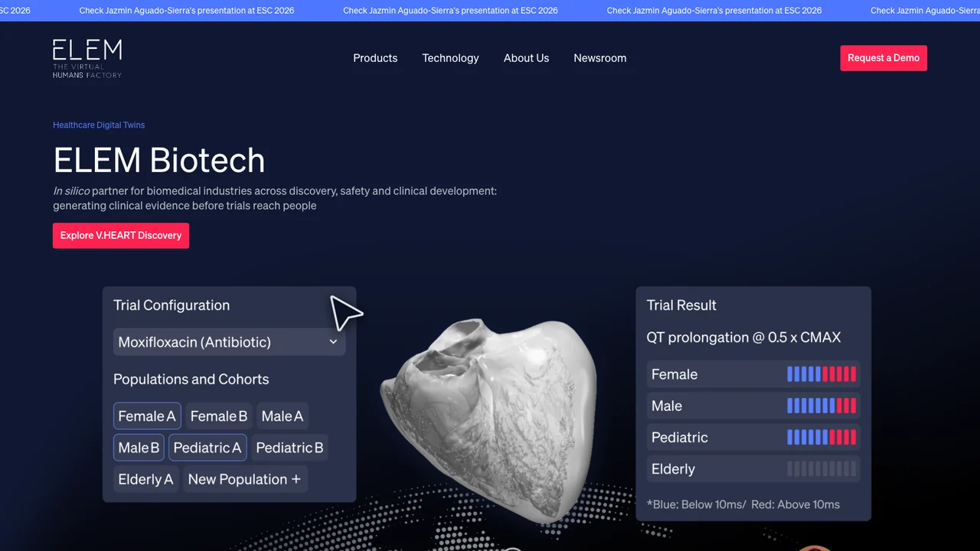The width and height of the screenshot is (980, 551).
Task: Click the ELEM Virtual Humans Factory logo
Action: point(87,59)
